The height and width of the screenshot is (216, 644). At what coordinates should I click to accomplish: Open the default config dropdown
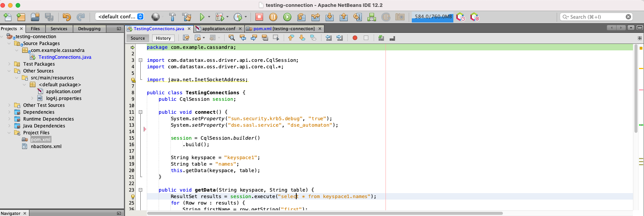point(120,17)
